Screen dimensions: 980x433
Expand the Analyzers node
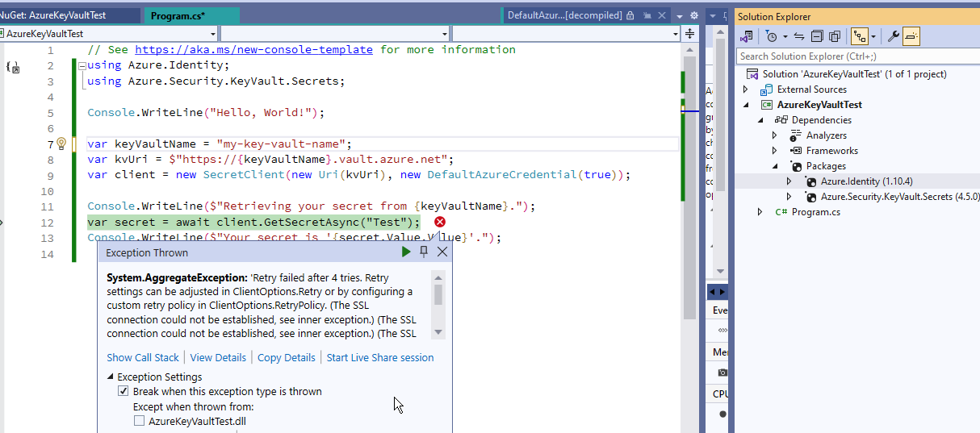[x=775, y=135]
